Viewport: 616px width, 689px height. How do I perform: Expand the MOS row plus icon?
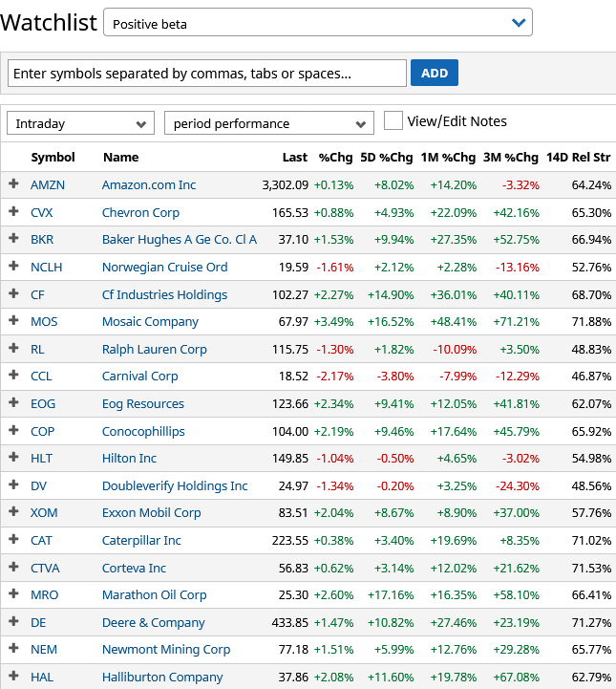[13, 320]
